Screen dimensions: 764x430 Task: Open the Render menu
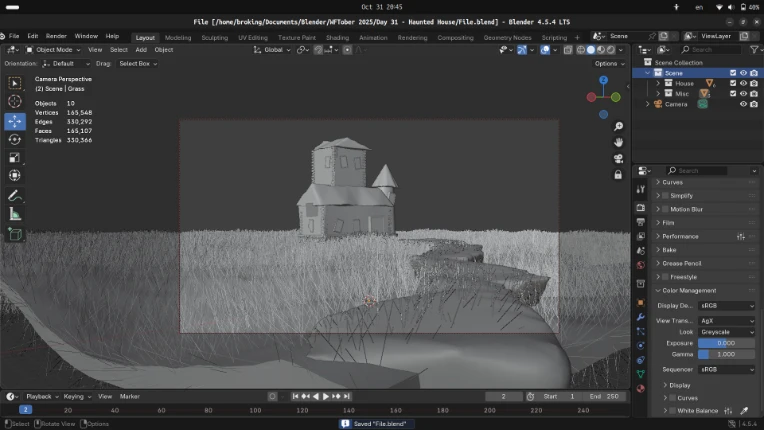coord(56,36)
